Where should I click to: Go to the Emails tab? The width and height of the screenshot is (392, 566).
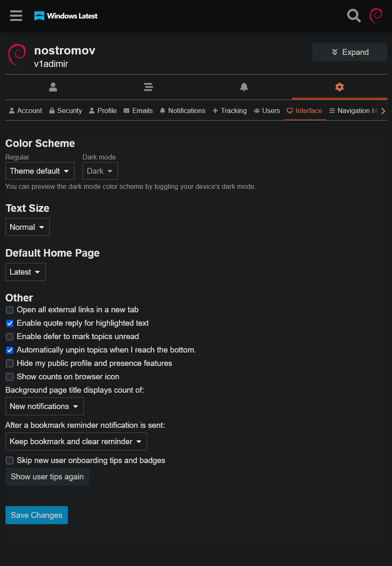click(x=138, y=111)
